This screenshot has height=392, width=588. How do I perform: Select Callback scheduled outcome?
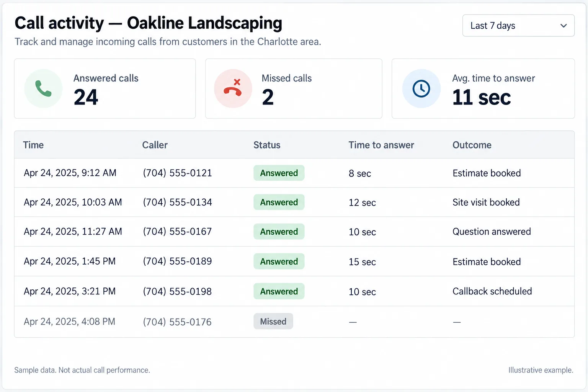pyautogui.click(x=492, y=291)
